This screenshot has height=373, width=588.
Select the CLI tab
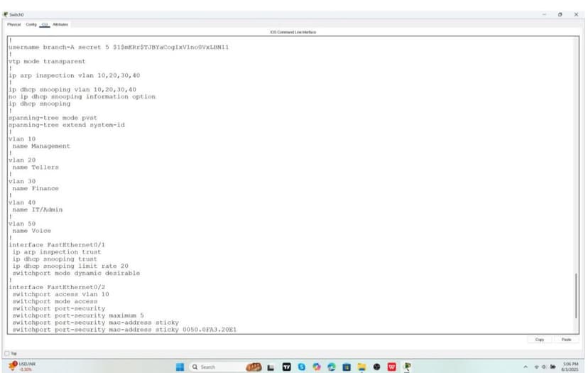click(x=45, y=24)
